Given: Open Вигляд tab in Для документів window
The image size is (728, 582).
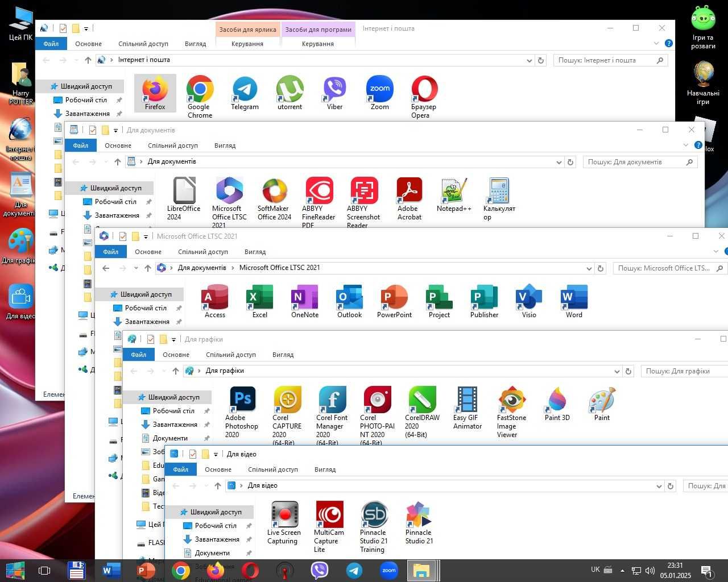Looking at the screenshot, I should [x=225, y=145].
